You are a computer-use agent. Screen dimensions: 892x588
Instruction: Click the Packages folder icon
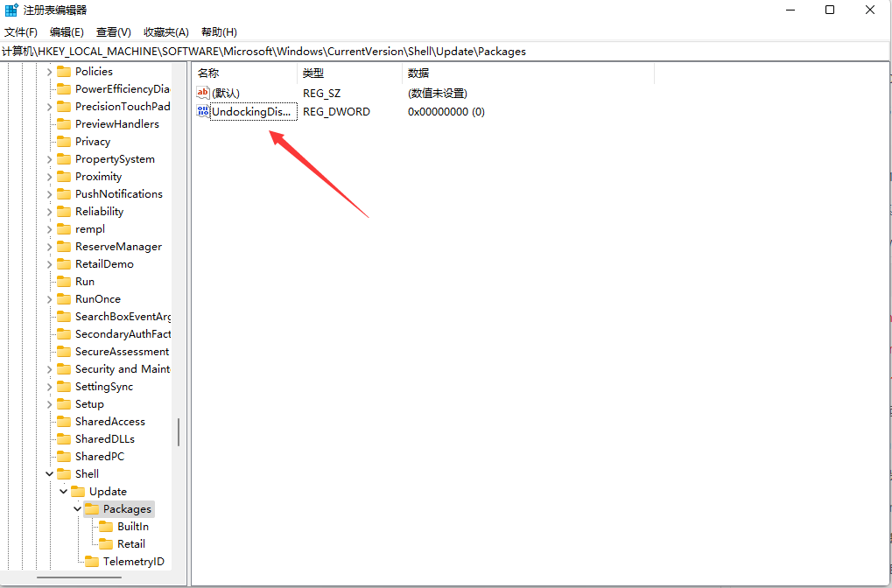tap(94, 508)
